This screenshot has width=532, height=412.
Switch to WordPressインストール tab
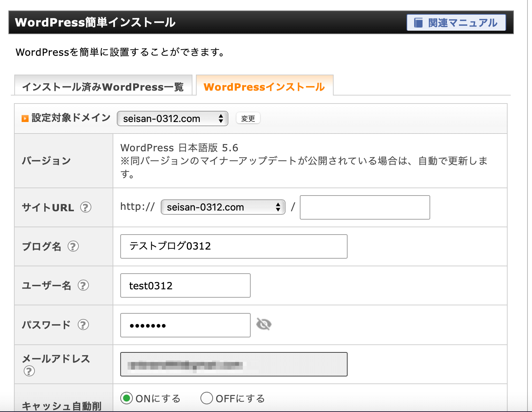pyautogui.click(x=264, y=86)
